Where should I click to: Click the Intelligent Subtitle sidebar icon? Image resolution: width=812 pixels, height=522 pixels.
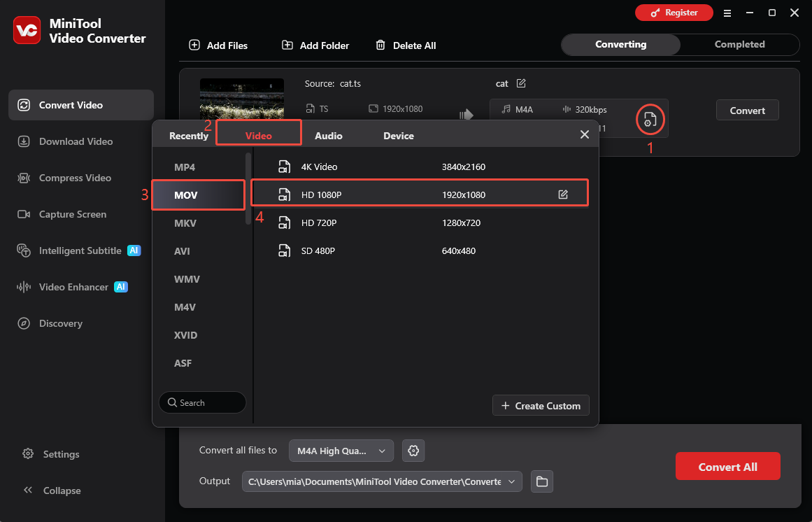pos(24,251)
